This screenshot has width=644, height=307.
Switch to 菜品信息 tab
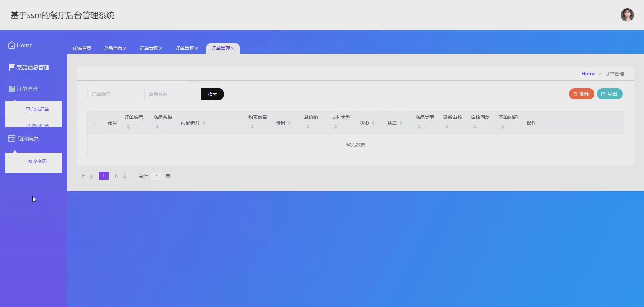click(x=113, y=48)
